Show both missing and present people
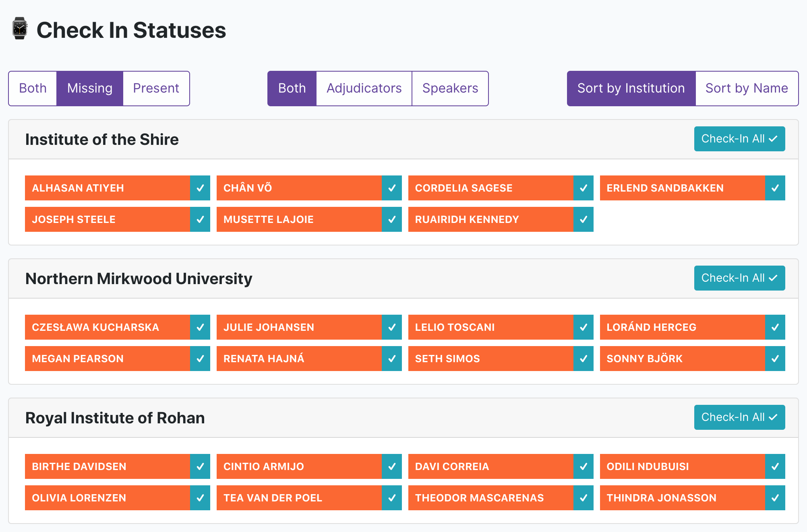Viewport: 807px width, 532px height. (x=33, y=89)
